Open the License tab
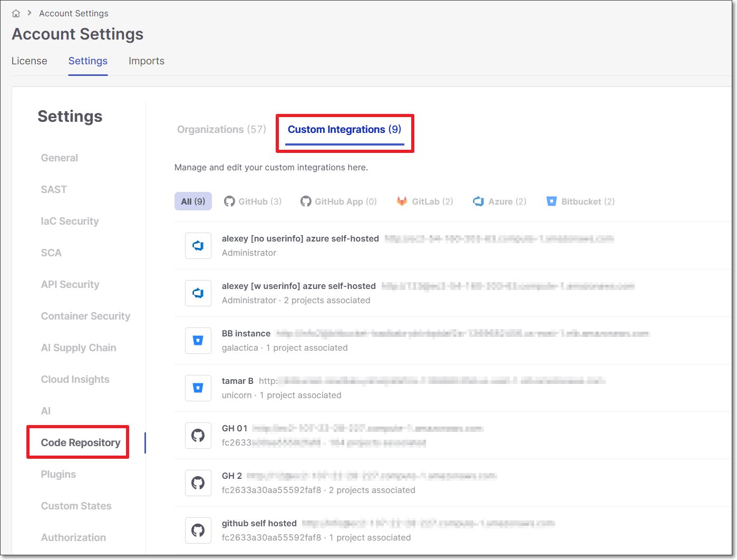This screenshot has width=737, height=560. (x=30, y=61)
